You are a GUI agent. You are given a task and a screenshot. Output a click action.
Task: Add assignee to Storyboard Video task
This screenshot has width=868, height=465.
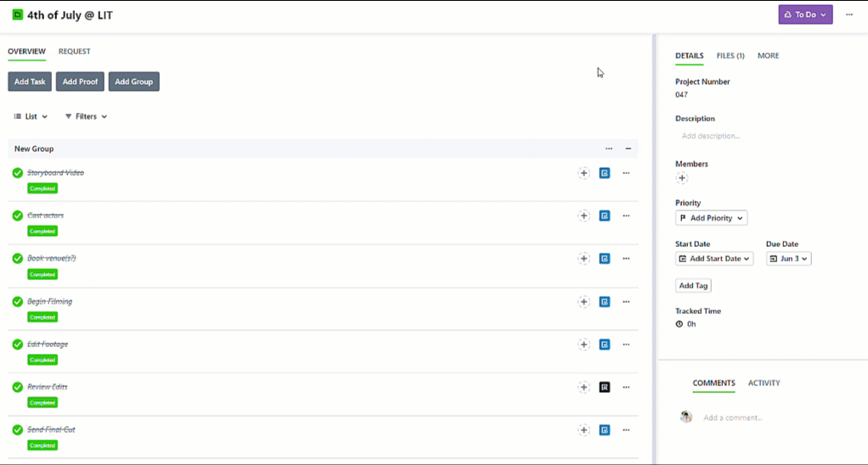(x=583, y=173)
